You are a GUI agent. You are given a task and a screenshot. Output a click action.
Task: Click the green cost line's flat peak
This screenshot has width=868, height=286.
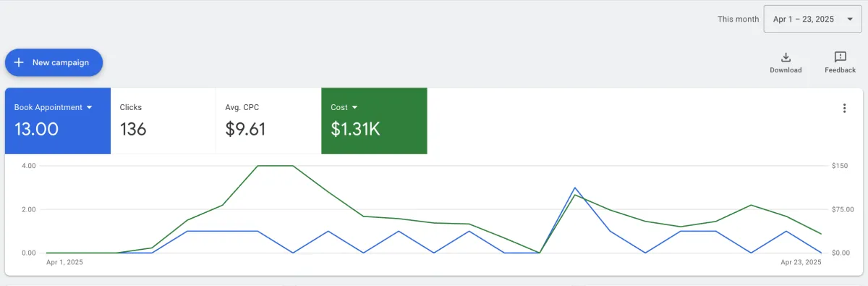pos(275,166)
